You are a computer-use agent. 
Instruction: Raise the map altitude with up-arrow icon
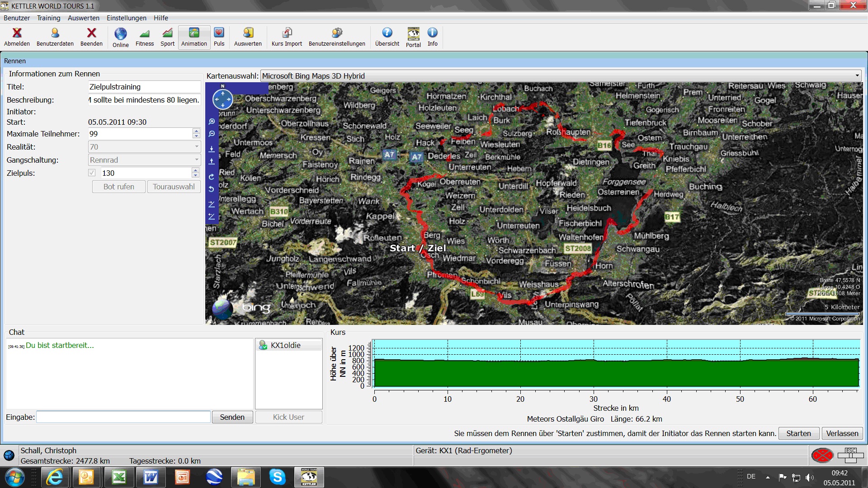(211, 161)
